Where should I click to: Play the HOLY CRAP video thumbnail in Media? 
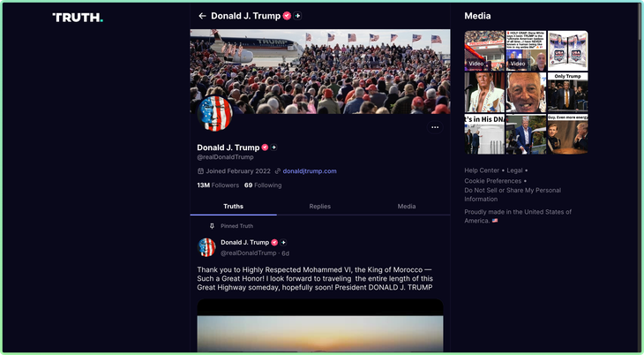[x=526, y=50]
